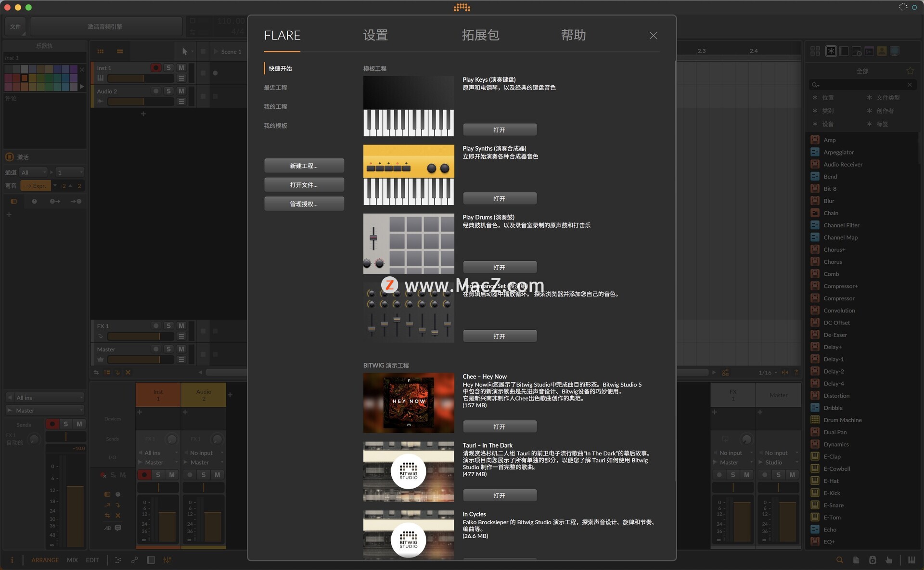The height and width of the screenshot is (570, 924).
Task: Click the Play Synths template thumbnail
Action: pos(409,175)
